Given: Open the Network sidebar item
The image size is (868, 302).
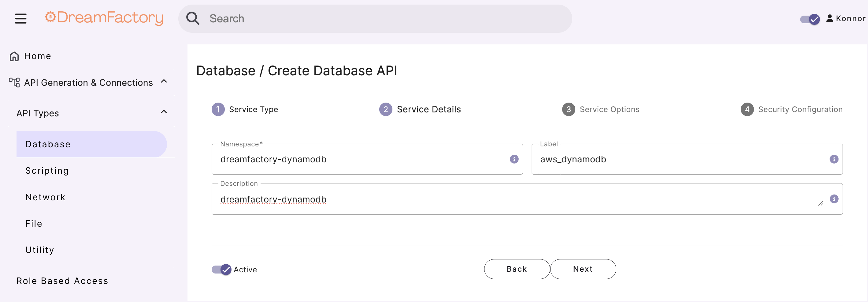Looking at the screenshot, I should 46,197.
